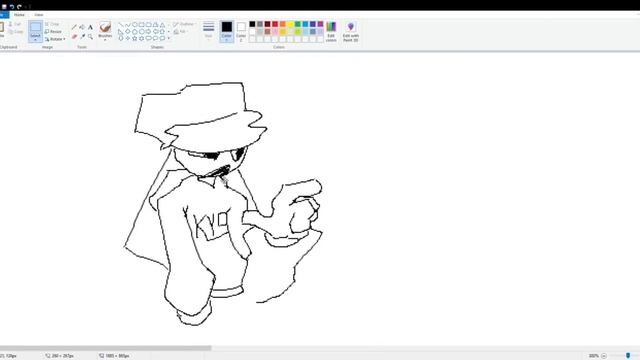Viewport: 640px width, 360px height.
Task: Open the shape Outline dropdown
Action: click(183, 24)
